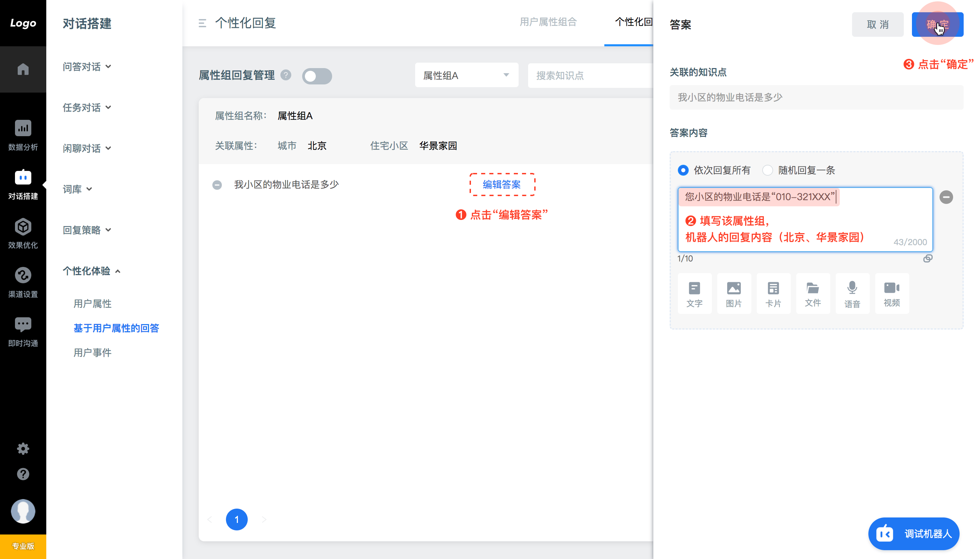Screen dimensions: 980x559
Task: Go to next page arrow
Action: click(264, 520)
